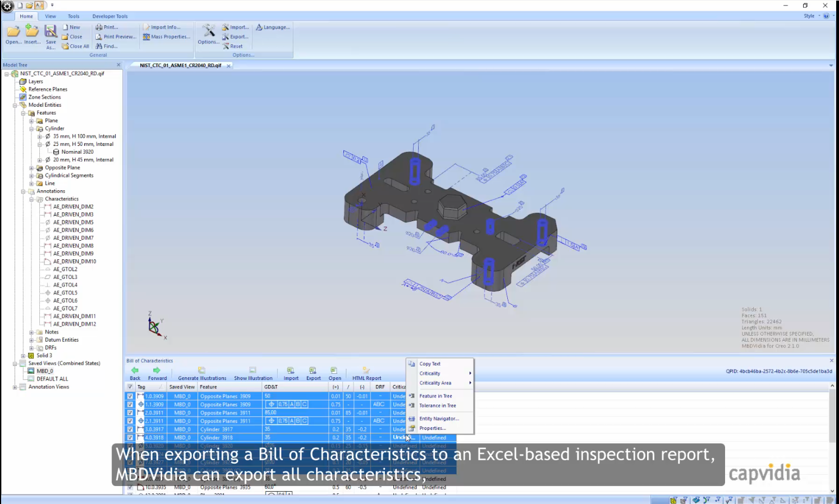
Task: Toggle checkbox for row 1.0.3909
Action: tap(130, 396)
